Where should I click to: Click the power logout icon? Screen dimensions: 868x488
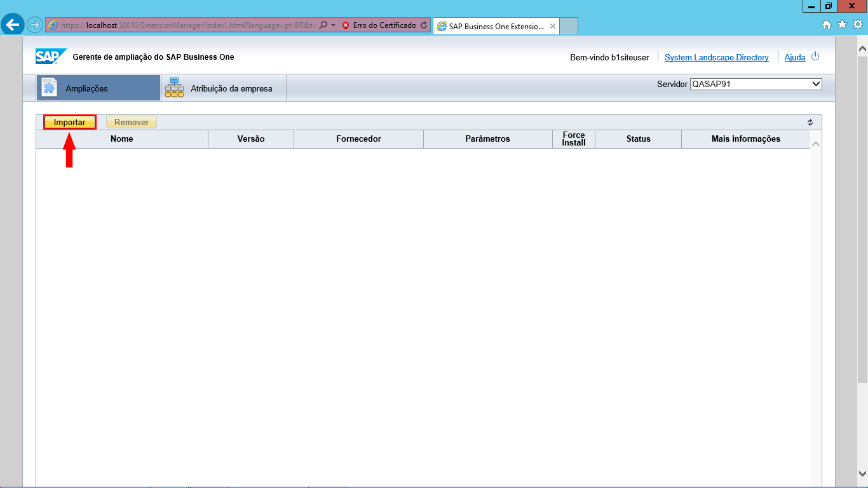click(815, 57)
